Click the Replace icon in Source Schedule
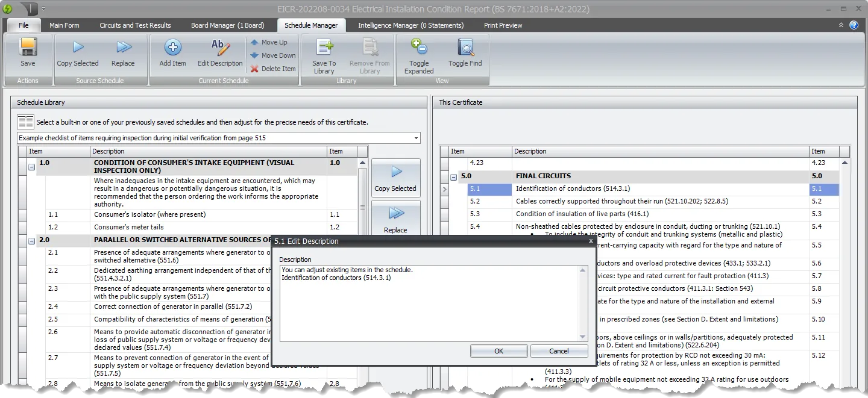The image size is (868, 398). click(x=124, y=51)
